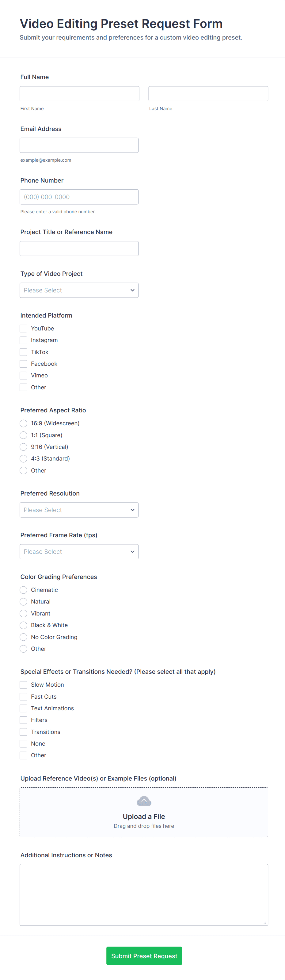This screenshot has height=980, width=285.
Task: Click the Additional Instructions text area
Action: (144, 894)
